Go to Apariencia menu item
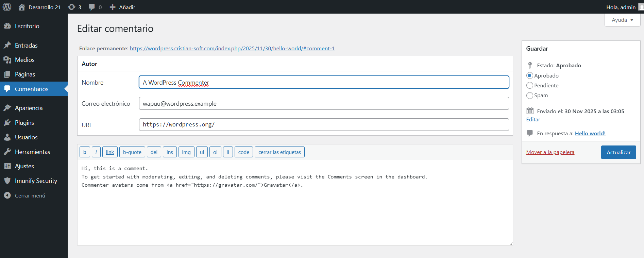Viewport: 644px width, 258px height. [29, 108]
